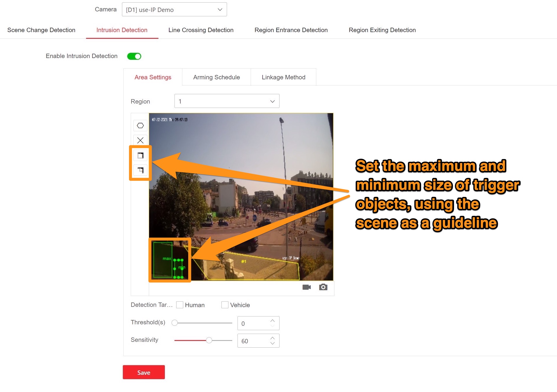Check the Human detection target box
557x392 pixels.
180,305
